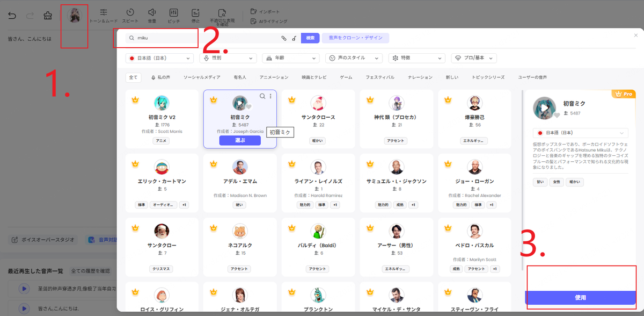644x316 pixels.
Task: Insert a 停止 pause
Action: (195, 16)
